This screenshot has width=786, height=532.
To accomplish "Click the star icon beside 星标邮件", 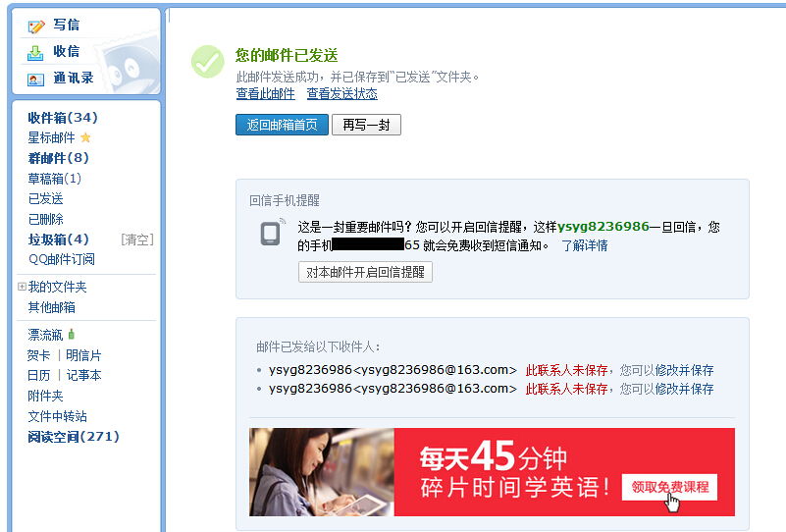I will (85, 137).
